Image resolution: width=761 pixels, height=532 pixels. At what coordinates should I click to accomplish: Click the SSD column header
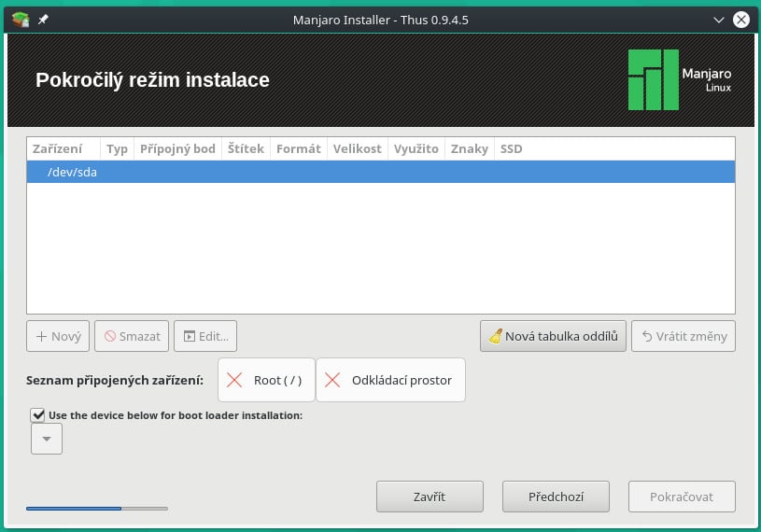click(511, 149)
